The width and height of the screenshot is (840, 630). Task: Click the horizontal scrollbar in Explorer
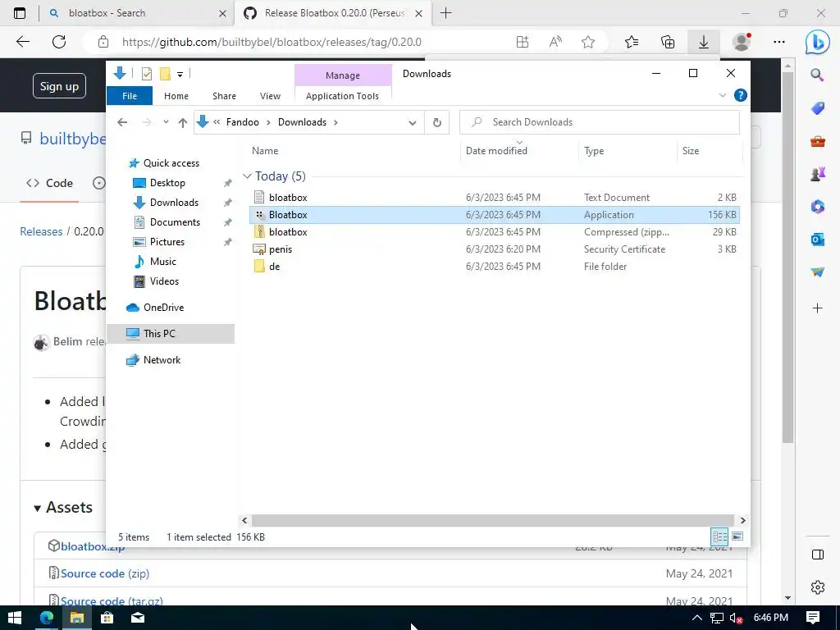(492, 520)
